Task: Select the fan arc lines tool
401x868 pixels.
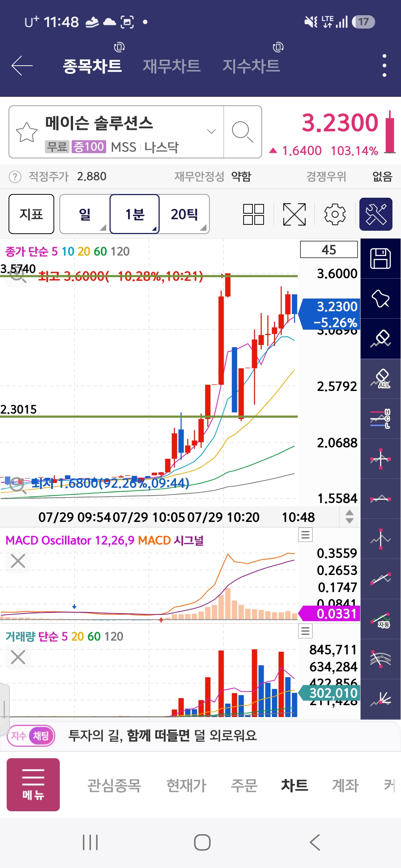Action: [381, 659]
